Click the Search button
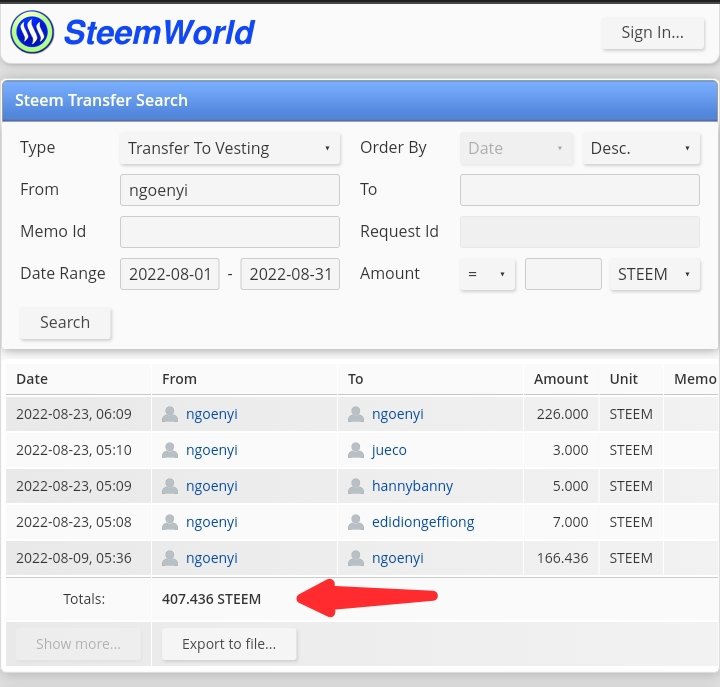This screenshot has width=720, height=687. click(x=65, y=323)
